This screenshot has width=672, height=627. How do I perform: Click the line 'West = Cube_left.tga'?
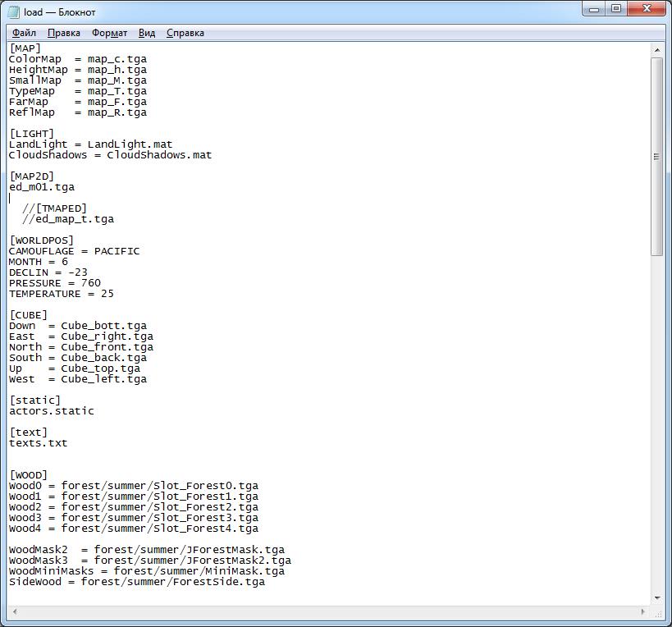(x=78, y=380)
